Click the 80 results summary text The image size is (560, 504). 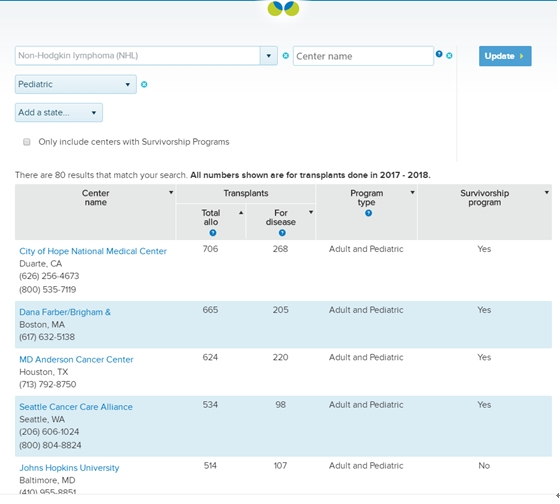tap(101, 175)
